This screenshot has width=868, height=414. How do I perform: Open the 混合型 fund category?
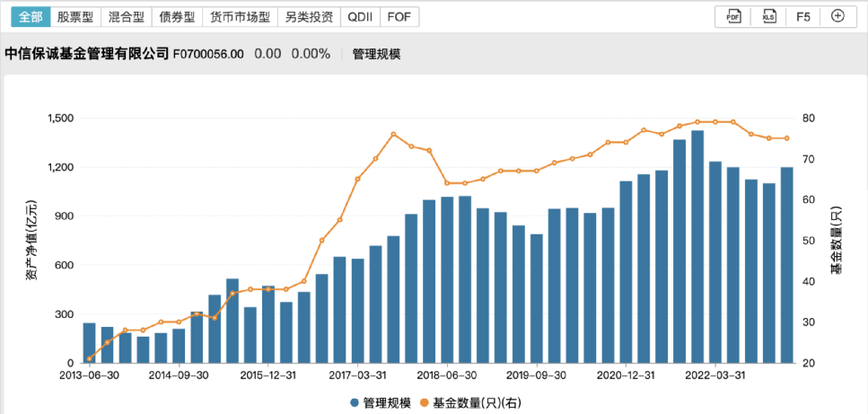pos(125,16)
